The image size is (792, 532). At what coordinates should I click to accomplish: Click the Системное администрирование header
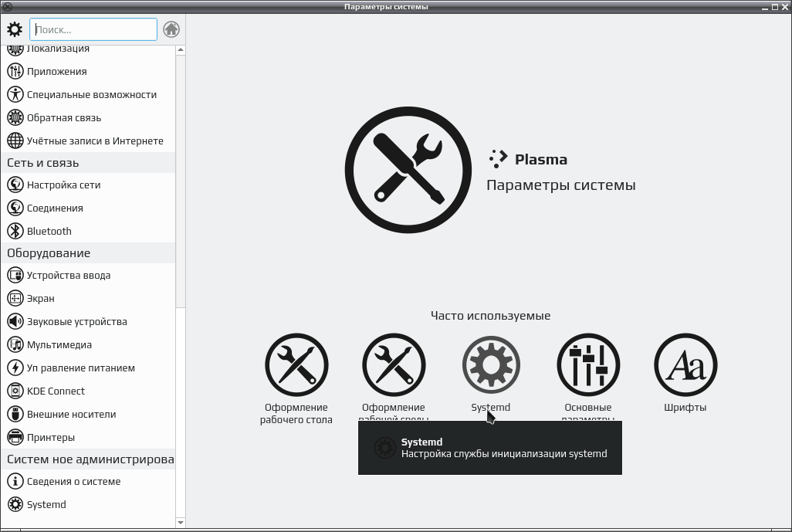pos(89,459)
